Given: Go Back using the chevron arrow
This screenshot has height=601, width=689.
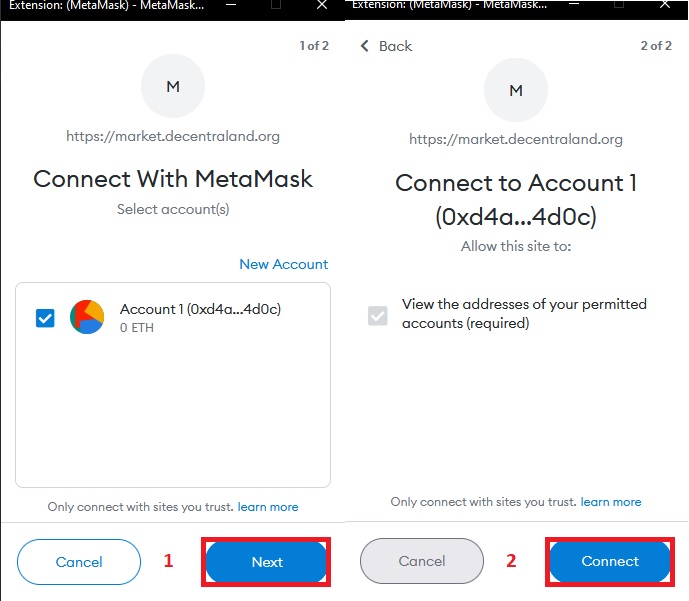Looking at the screenshot, I should pos(365,46).
